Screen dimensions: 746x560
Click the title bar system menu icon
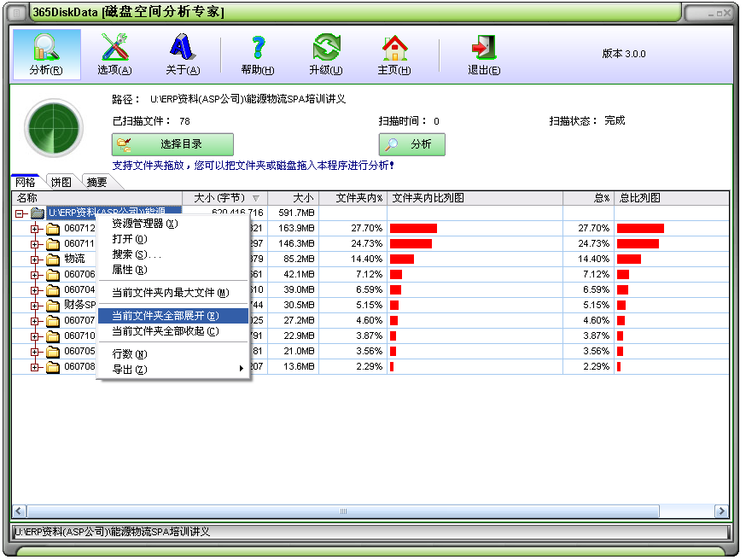pos(17,13)
